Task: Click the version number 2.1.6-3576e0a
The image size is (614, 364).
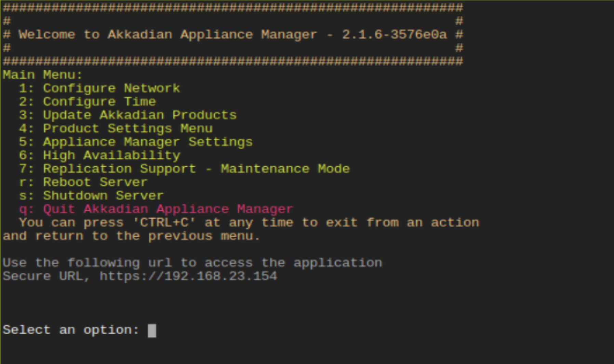Action: tap(394, 34)
